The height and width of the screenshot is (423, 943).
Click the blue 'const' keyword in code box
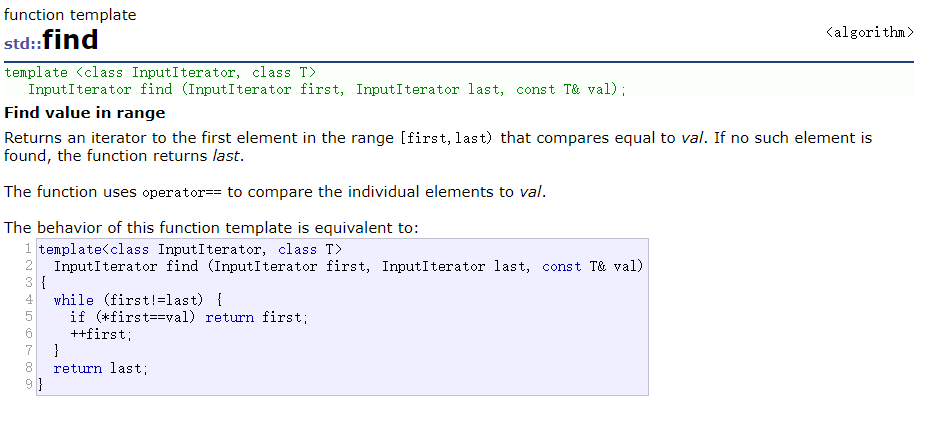point(562,266)
